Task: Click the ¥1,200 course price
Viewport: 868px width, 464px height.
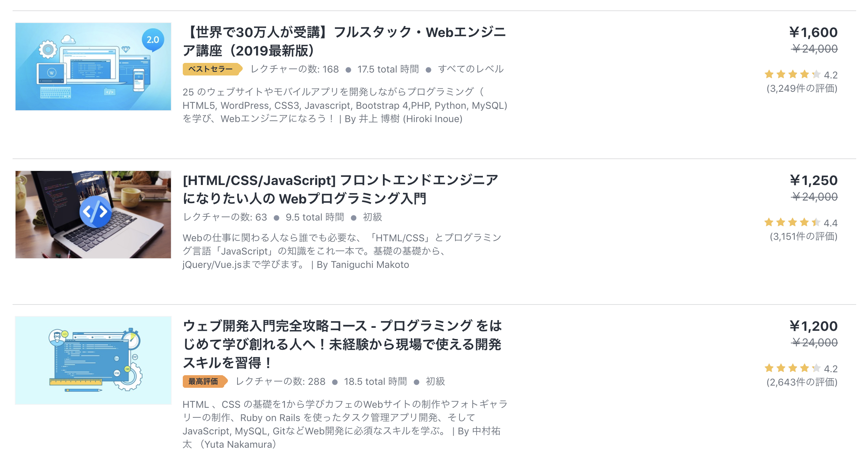Action: (x=814, y=326)
